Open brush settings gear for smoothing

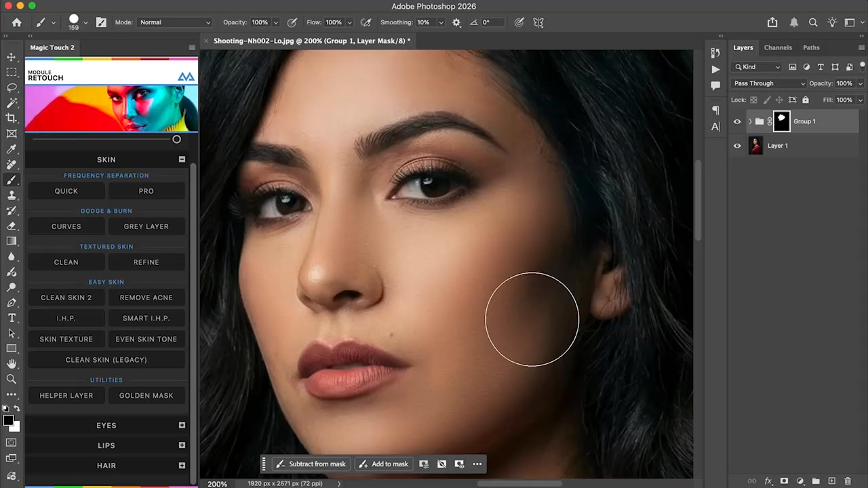(456, 22)
